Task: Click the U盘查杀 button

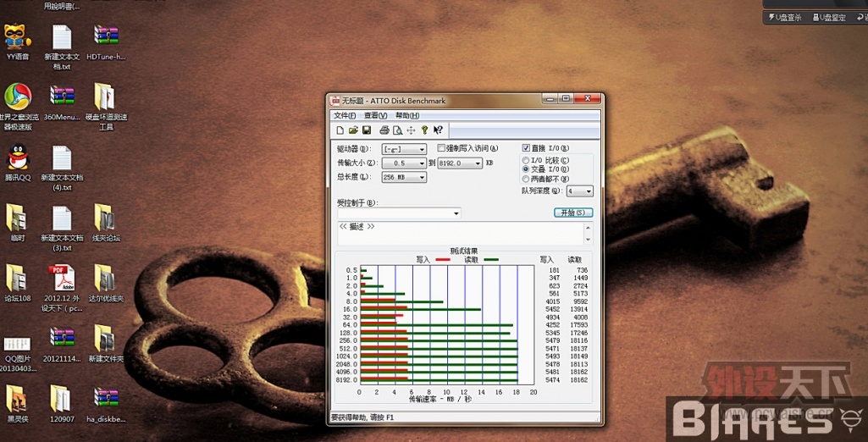Action: point(786,18)
